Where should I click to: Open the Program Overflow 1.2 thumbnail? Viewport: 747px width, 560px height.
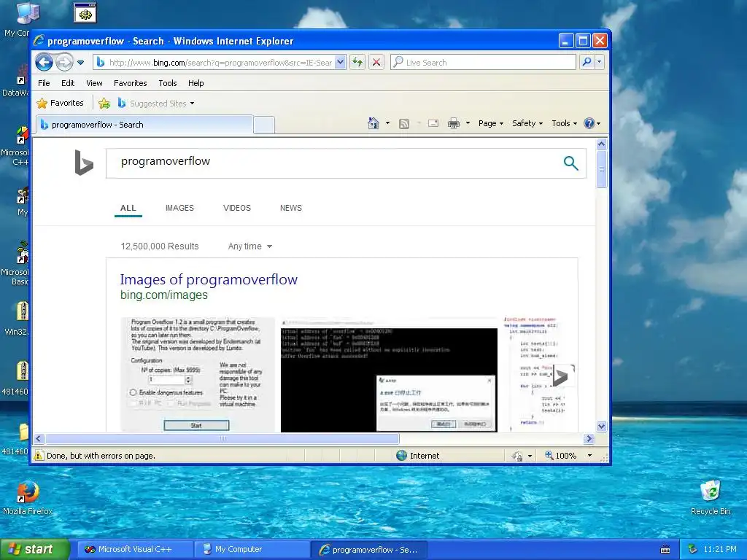(x=198, y=375)
